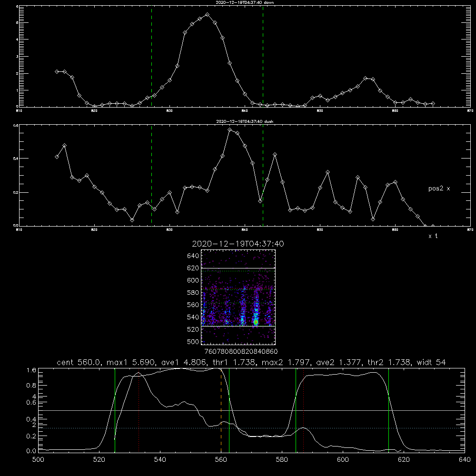
Task: Select the 'widt 54' value
Action: click(x=431, y=362)
